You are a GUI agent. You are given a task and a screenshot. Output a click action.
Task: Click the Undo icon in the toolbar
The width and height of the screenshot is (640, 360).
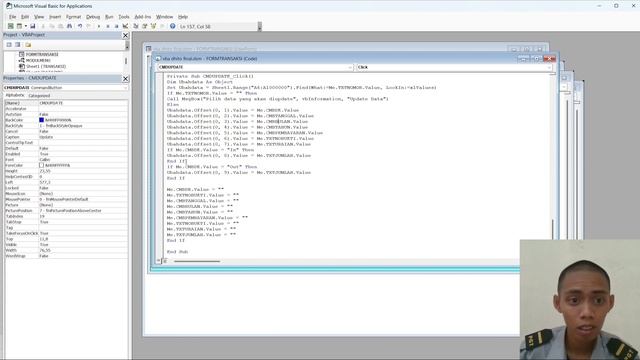click(80, 26)
